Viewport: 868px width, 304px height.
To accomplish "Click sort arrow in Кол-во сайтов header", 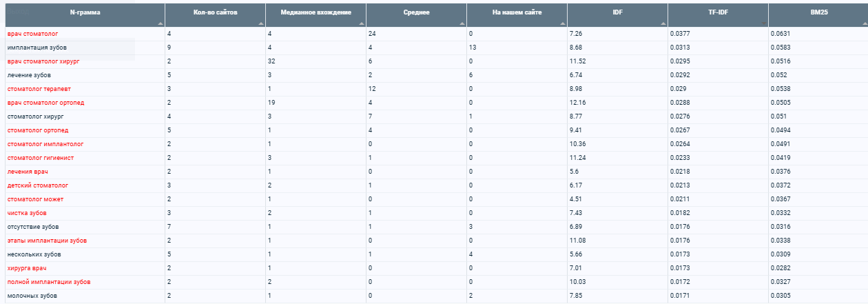I will [x=260, y=23].
